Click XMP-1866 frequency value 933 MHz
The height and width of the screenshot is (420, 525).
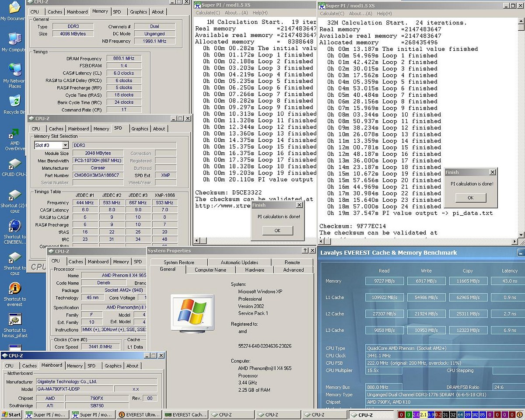tap(164, 203)
